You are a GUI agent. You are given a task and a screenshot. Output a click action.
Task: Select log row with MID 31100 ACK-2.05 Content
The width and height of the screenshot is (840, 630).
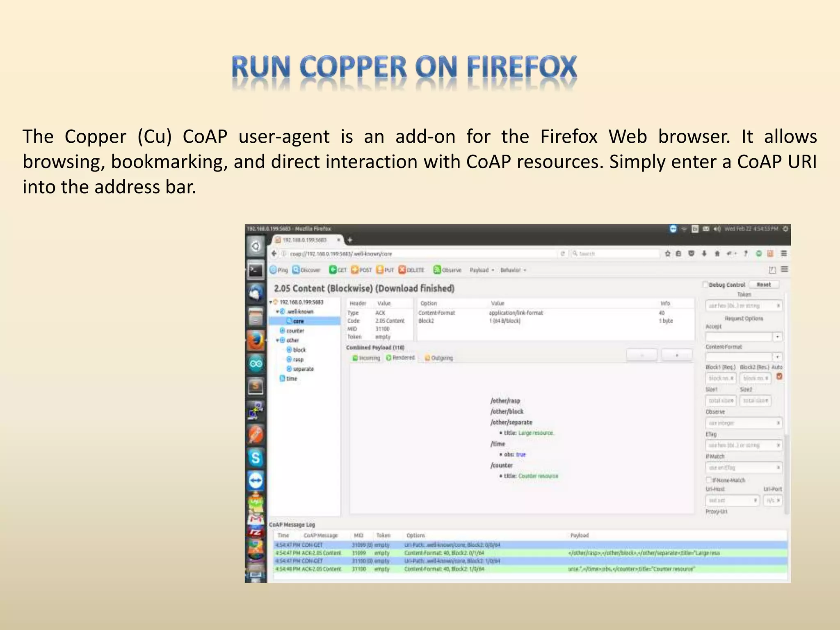530,569
